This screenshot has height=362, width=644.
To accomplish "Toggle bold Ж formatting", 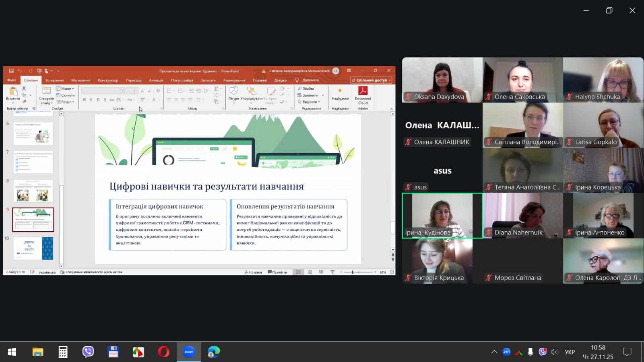I will pyautogui.click(x=84, y=100).
